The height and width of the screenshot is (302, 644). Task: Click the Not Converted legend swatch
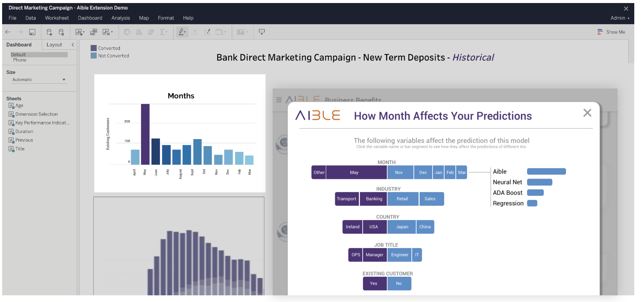[94, 56]
